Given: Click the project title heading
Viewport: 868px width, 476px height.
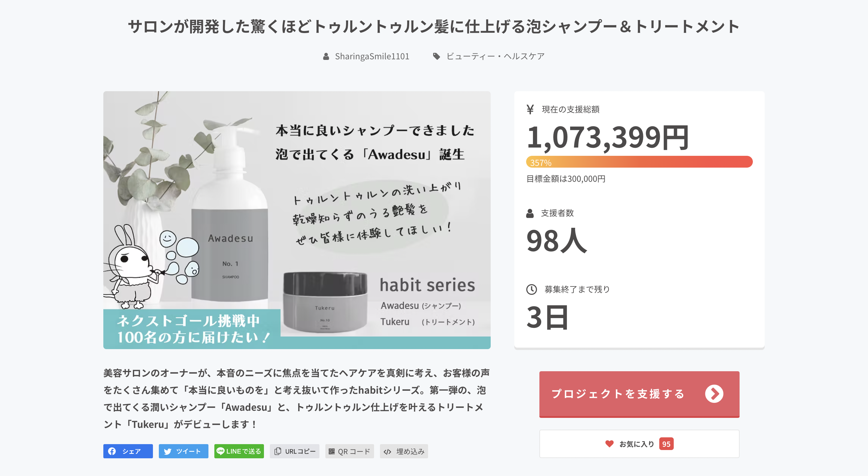Looking at the screenshot, I should (x=434, y=26).
